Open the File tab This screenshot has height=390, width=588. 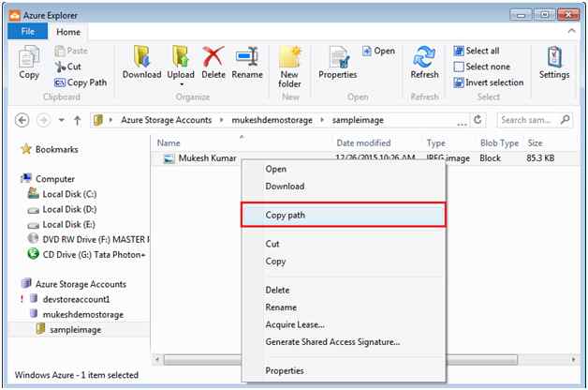click(28, 31)
